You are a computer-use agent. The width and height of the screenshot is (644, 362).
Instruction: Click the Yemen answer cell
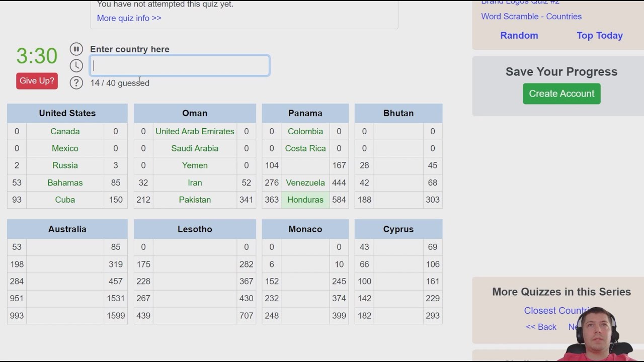click(x=195, y=165)
